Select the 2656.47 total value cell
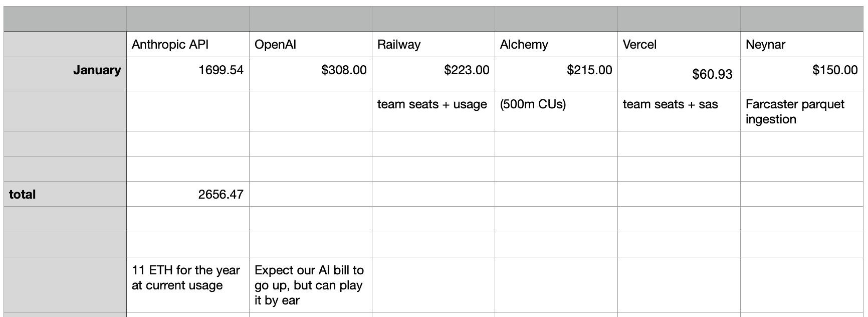 click(x=187, y=194)
